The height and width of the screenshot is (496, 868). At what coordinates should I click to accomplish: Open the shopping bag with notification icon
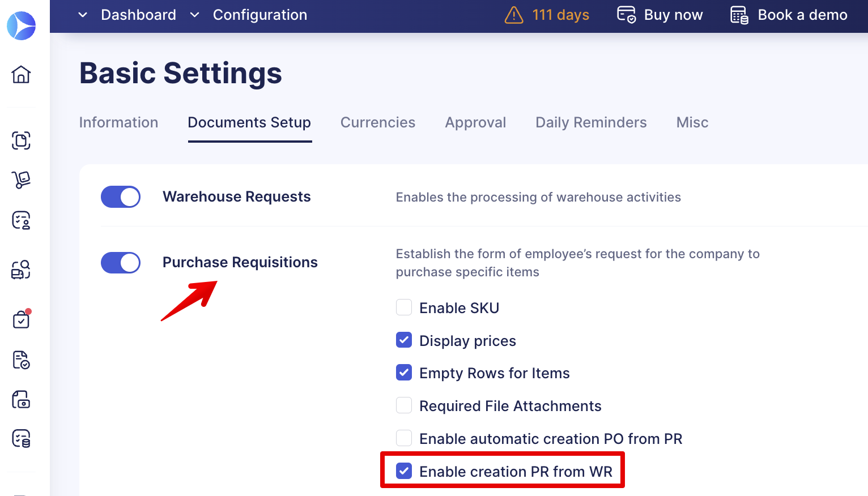pos(22,319)
